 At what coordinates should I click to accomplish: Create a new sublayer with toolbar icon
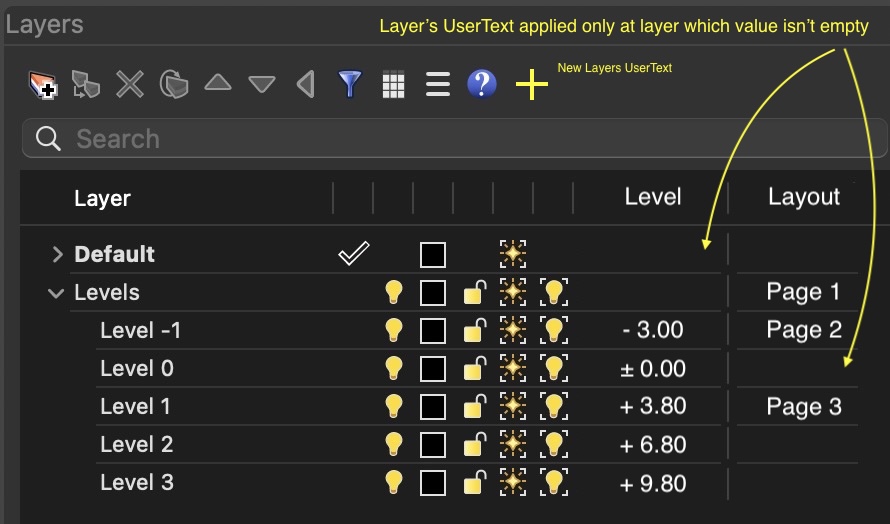[86, 85]
